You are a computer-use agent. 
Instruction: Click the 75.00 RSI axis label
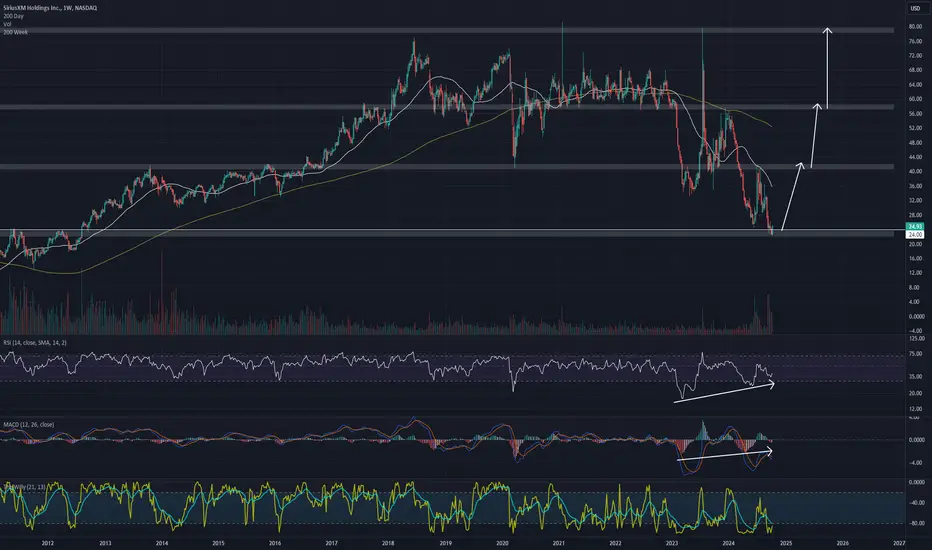(x=915, y=354)
